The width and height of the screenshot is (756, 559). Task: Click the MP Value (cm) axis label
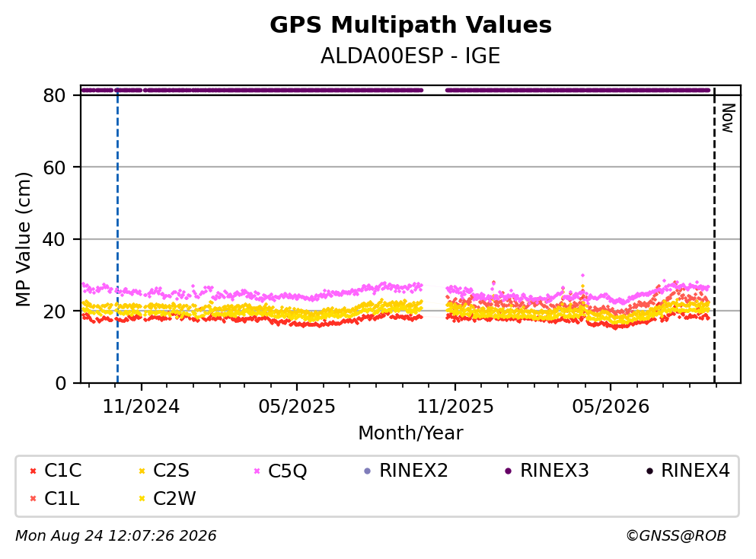[x=23, y=239]
